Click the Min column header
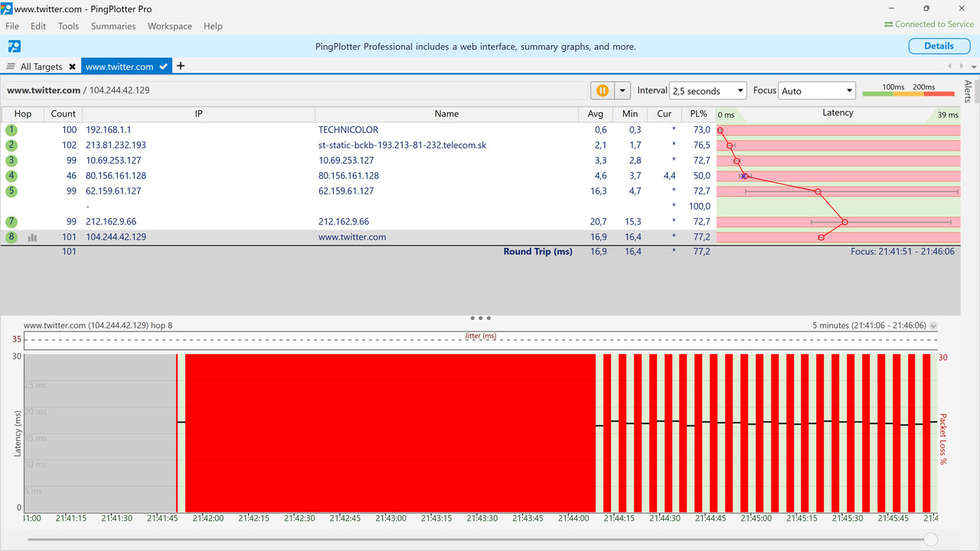 click(x=629, y=113)
